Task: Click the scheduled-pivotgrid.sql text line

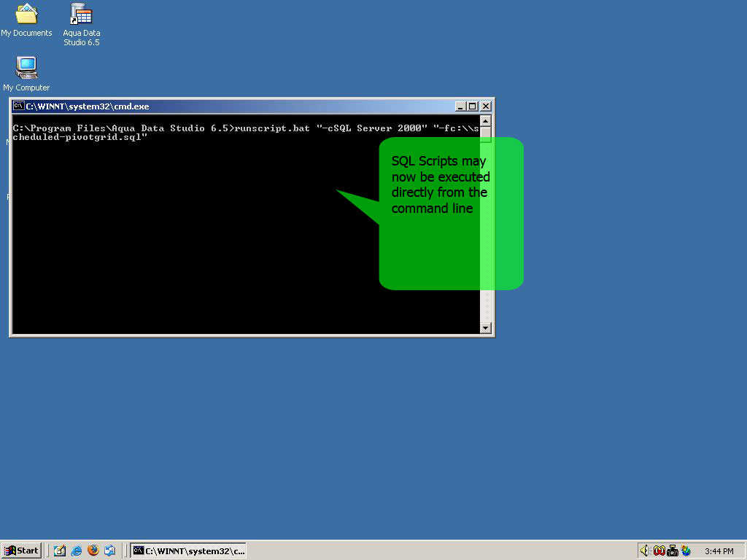Action: [x=80, y=137]
